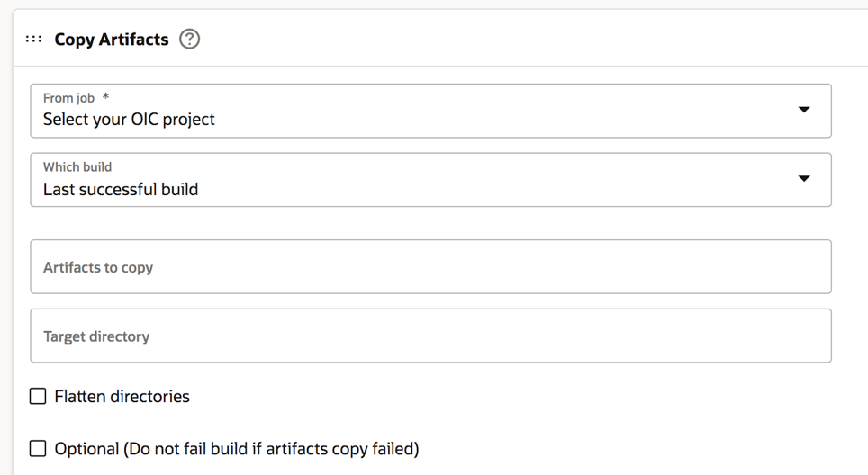Click the drag handle beside Copy Artifacts
This screenshot has width=868, height=475.
tap(33, 40)
